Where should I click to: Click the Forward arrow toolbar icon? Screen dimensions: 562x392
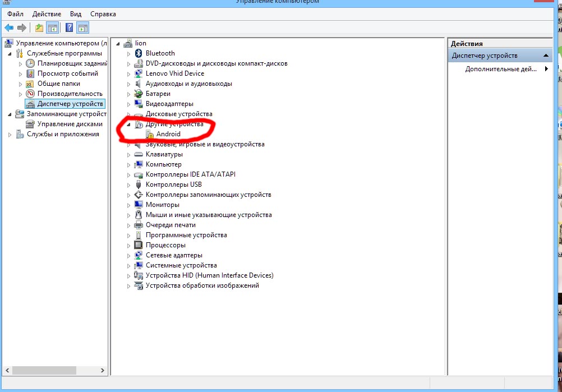[22, 27]
